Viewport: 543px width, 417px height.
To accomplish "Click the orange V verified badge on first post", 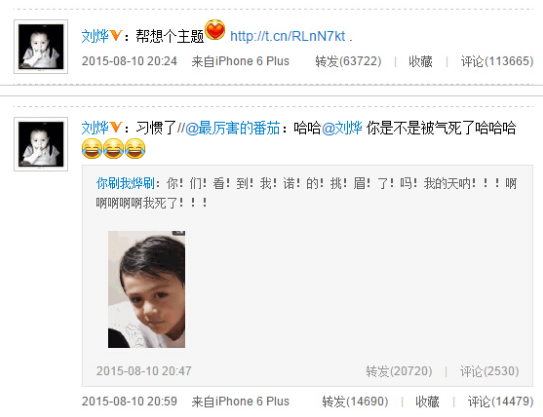I will pos(116,35).
